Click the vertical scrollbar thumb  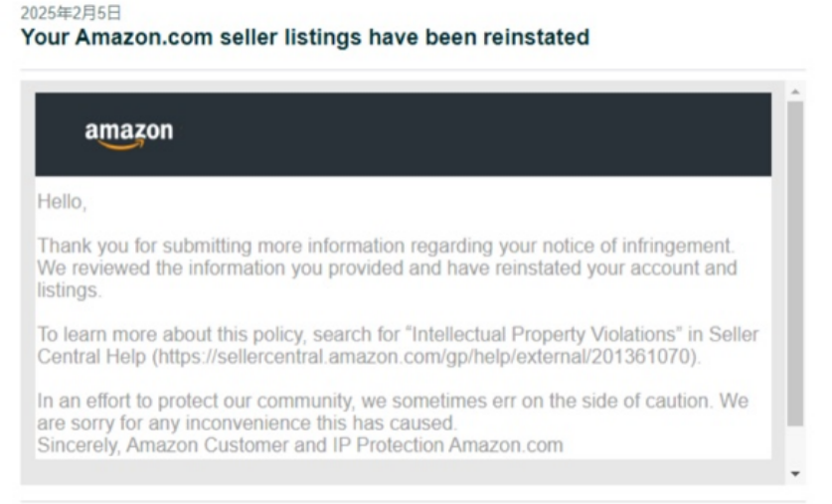coord(795,263)
